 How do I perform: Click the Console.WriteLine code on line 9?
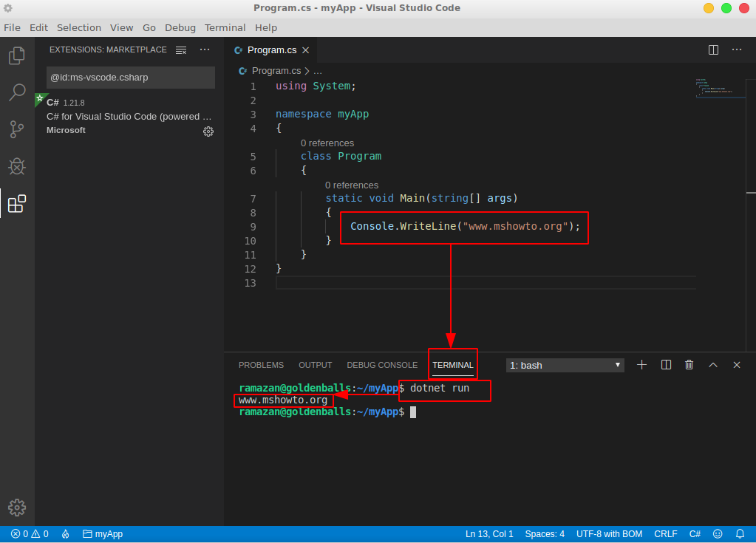[x=466, y=226]
